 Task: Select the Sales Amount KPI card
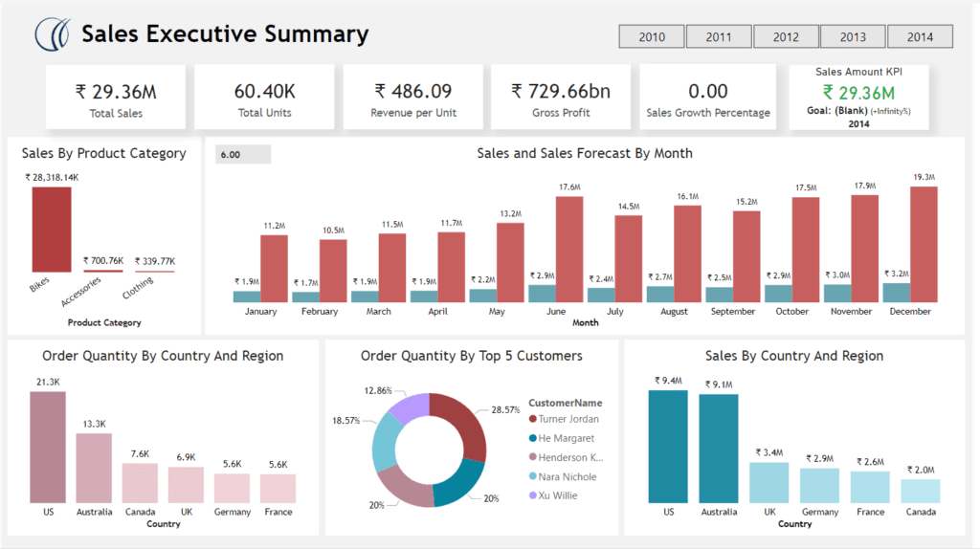(858, 98)
